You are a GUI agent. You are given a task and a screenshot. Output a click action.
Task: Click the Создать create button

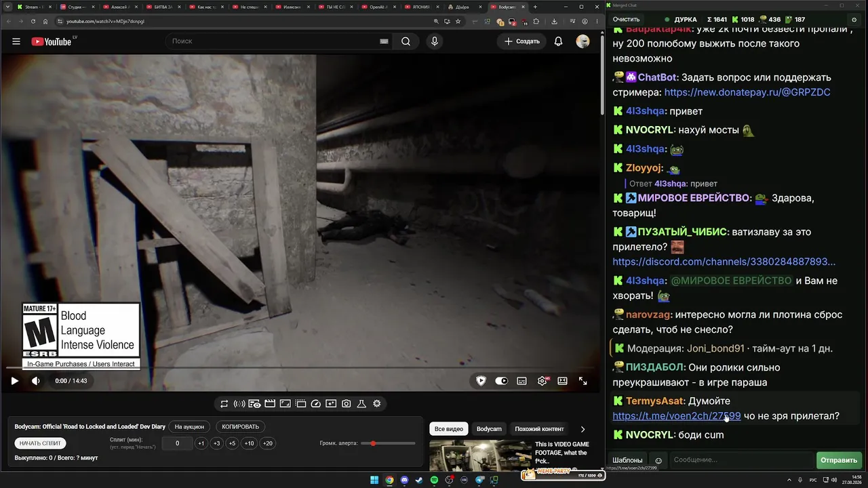522,41
